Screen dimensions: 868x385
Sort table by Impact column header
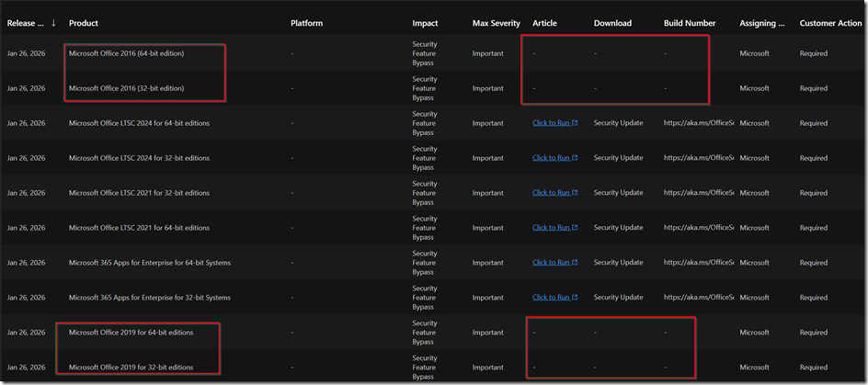click(x=425, y=23)
